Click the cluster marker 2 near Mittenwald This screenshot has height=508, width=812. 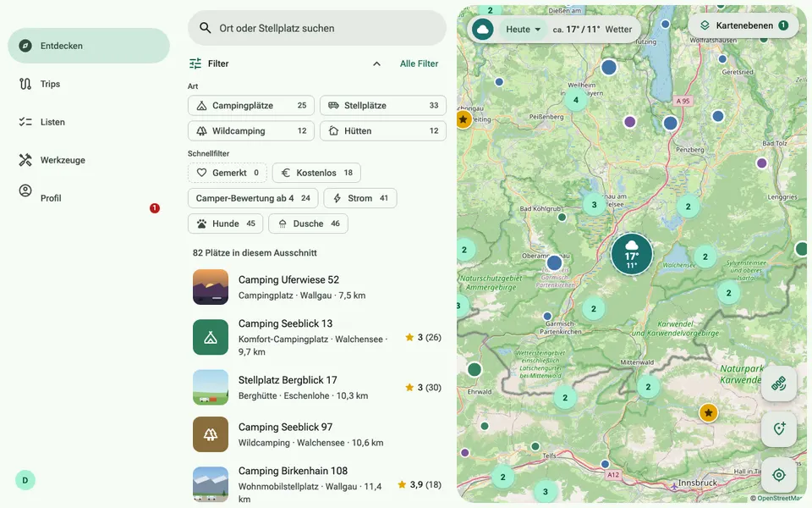648,387
